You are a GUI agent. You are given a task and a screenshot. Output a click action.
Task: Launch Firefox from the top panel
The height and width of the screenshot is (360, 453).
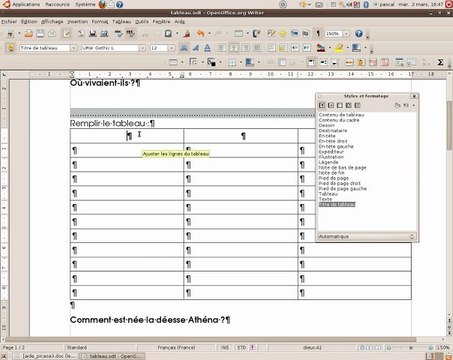point(102,4)
